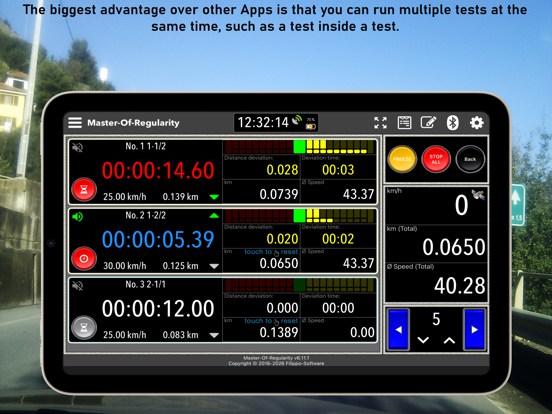
Task: Tap the clock display 12:32:14
Action: pyautogui.click(x=263, y=123)
